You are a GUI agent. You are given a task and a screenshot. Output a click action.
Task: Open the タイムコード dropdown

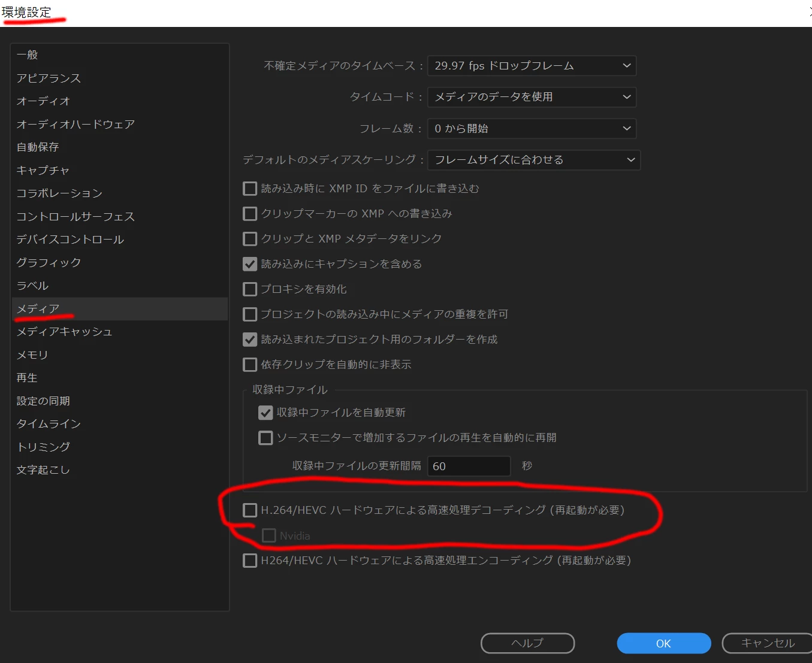532,97
